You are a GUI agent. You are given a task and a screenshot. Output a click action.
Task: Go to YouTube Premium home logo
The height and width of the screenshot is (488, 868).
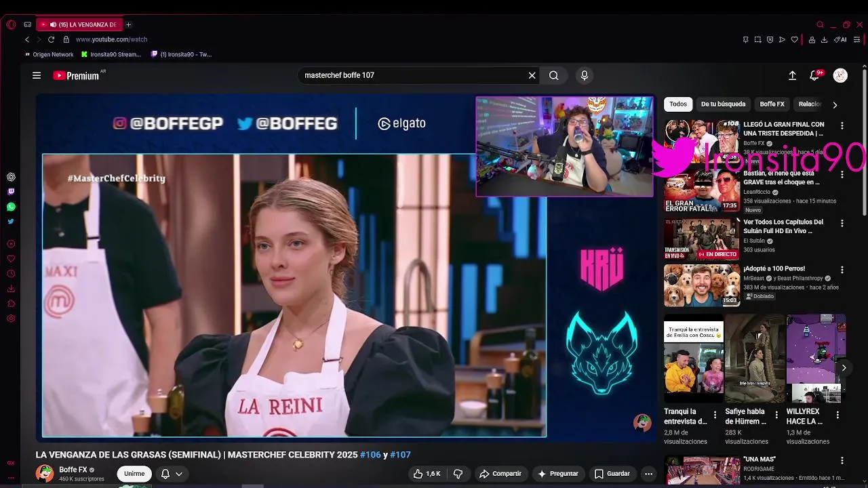[x=77, y=75]
